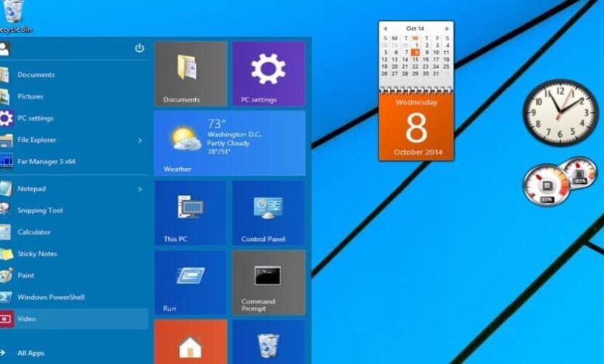Click the Calculator icon
604x364 pixels.
pyautogui.click(x=5, y=232)
